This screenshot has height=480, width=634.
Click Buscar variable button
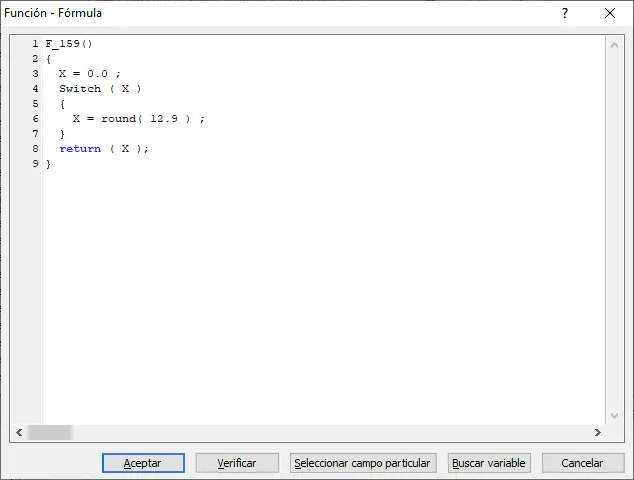(489, 463)
